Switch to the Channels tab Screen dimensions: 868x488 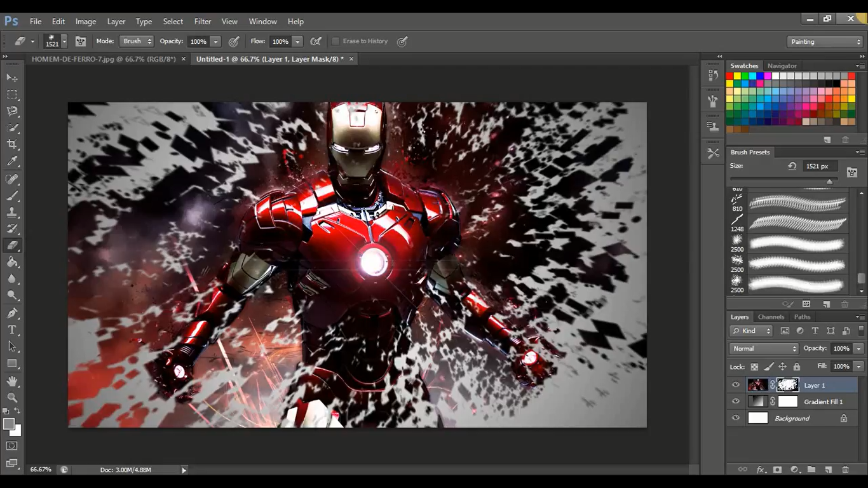(x=771, y=316)
